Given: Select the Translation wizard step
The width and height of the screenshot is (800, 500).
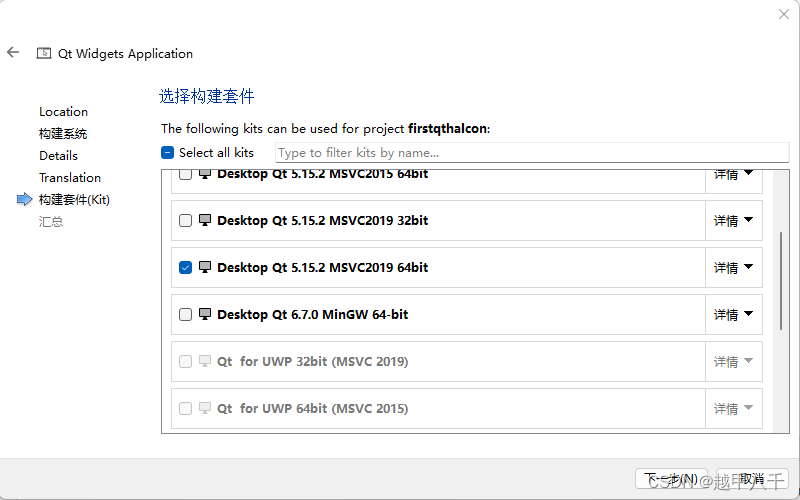Looking at the screenshot, I should click(70, 178).
